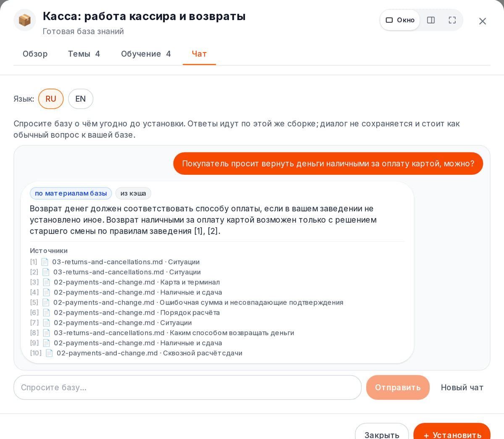Select the Окно window view mode
This screenshot has height=439, width=504.
400,20
